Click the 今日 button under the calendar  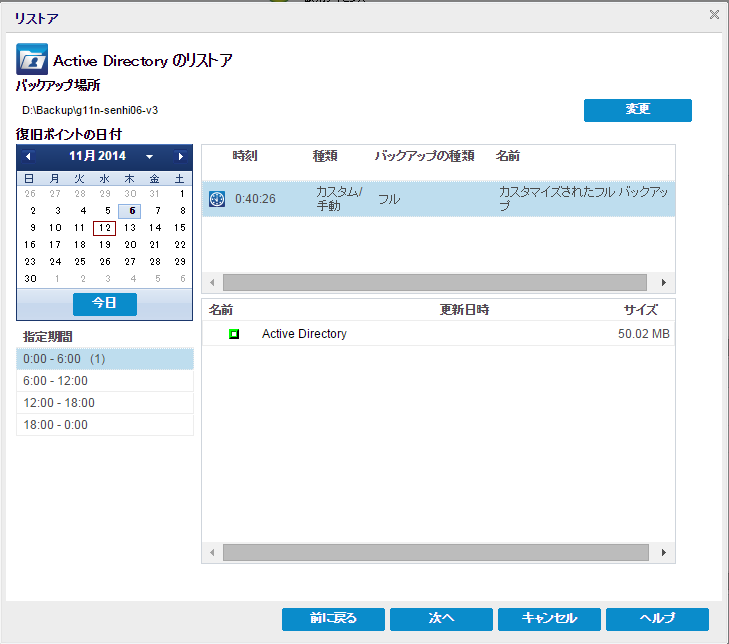(105, 304)
